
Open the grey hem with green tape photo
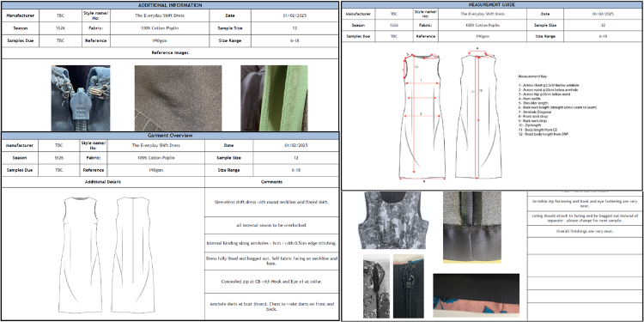tap(472, 228)
